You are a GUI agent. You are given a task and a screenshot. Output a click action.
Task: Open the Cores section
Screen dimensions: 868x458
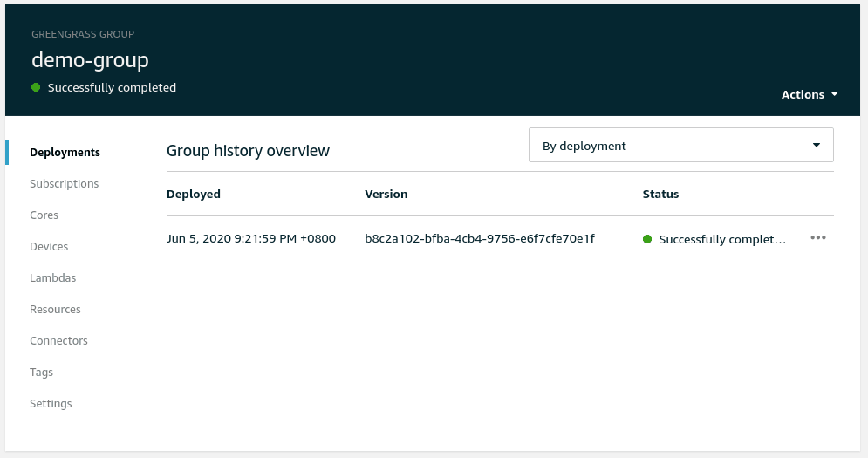pyautogui.click(x=44, y=215)
